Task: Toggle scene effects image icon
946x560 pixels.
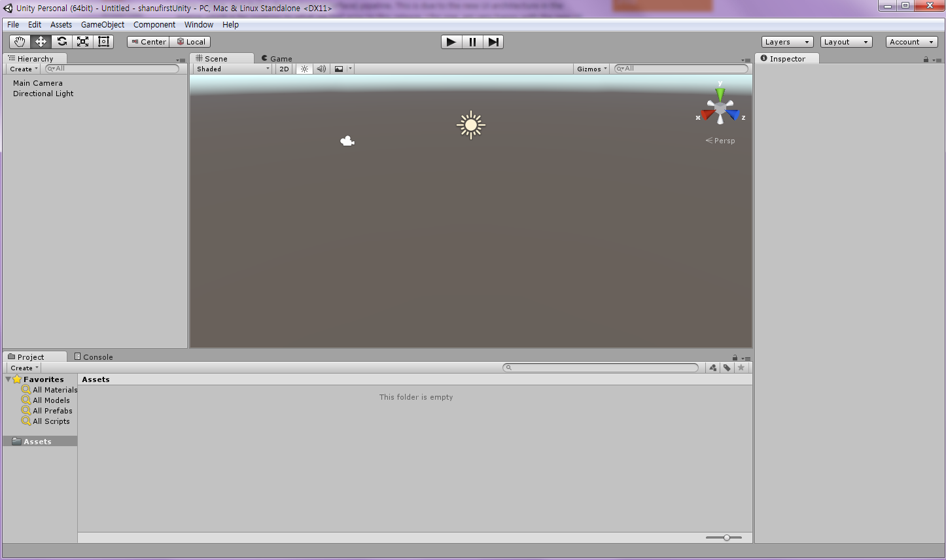Action: pos(339,69)
